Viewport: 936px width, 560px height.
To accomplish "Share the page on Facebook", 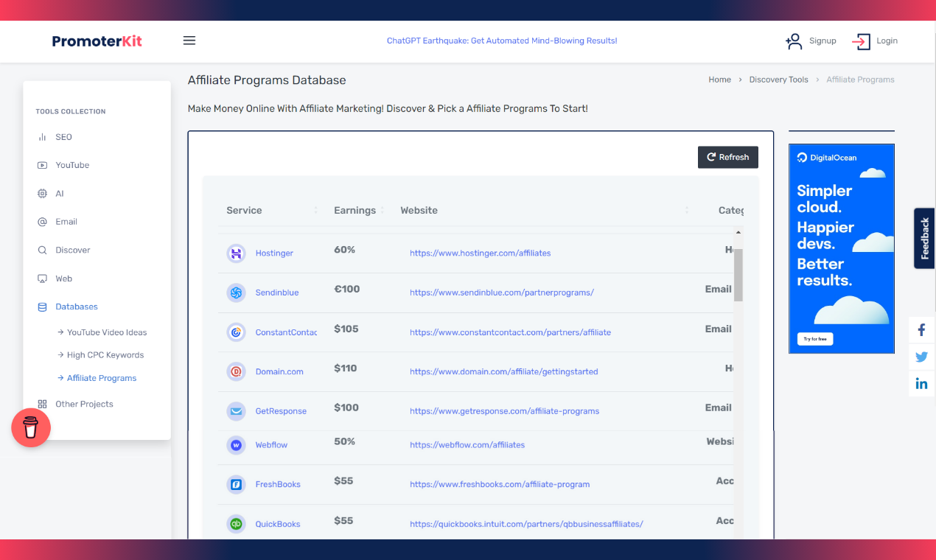I will (921, 330).
